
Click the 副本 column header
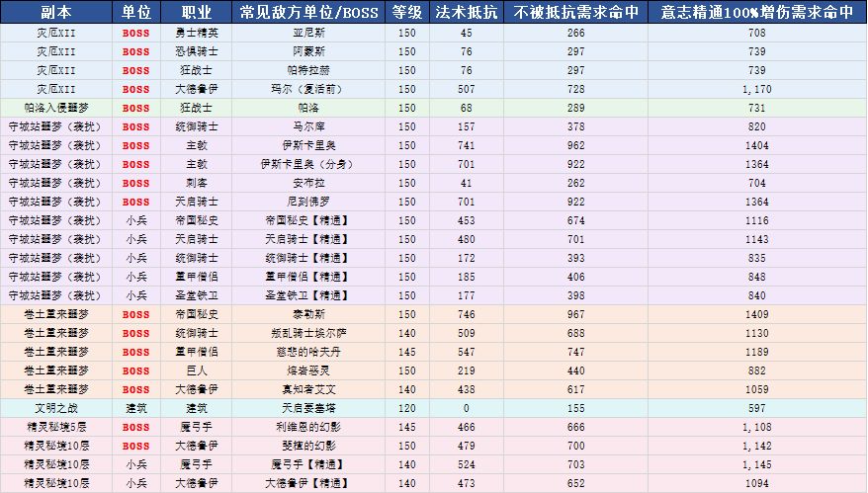point(56,12)
